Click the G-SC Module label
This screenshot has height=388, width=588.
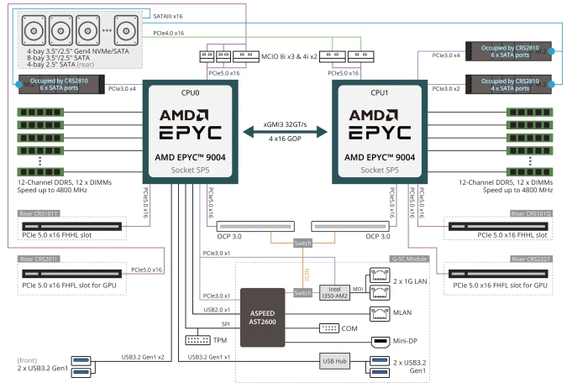[409, 259]
